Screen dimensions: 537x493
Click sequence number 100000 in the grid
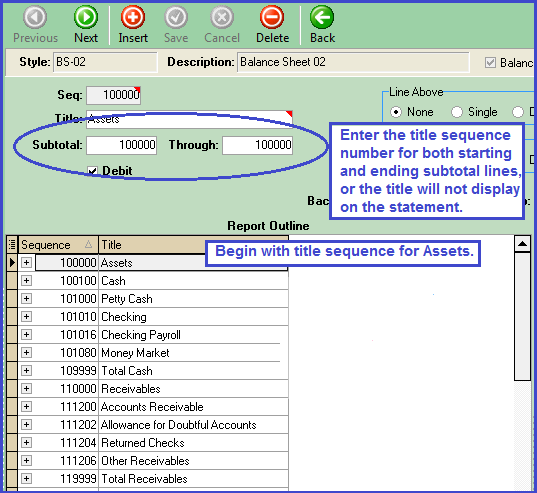click(x=78, y=263)
